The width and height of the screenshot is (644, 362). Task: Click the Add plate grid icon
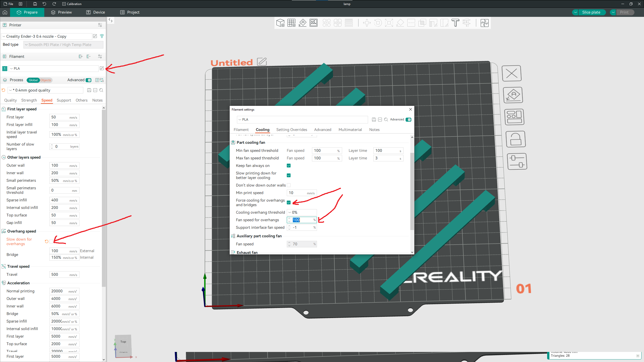point(291,23)
